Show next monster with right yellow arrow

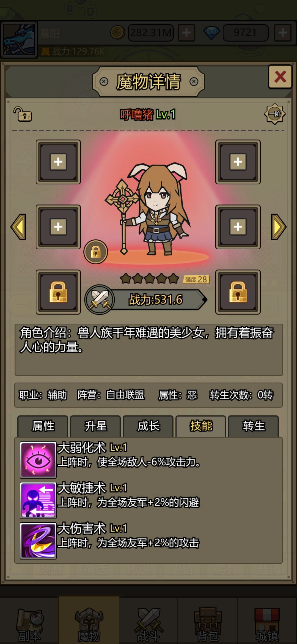278,227
